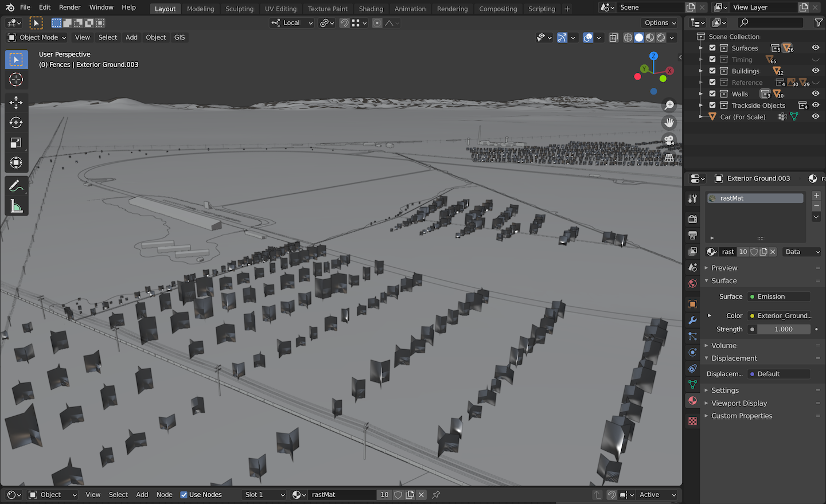Open the Particles properties tab

(x=692, y=336)
